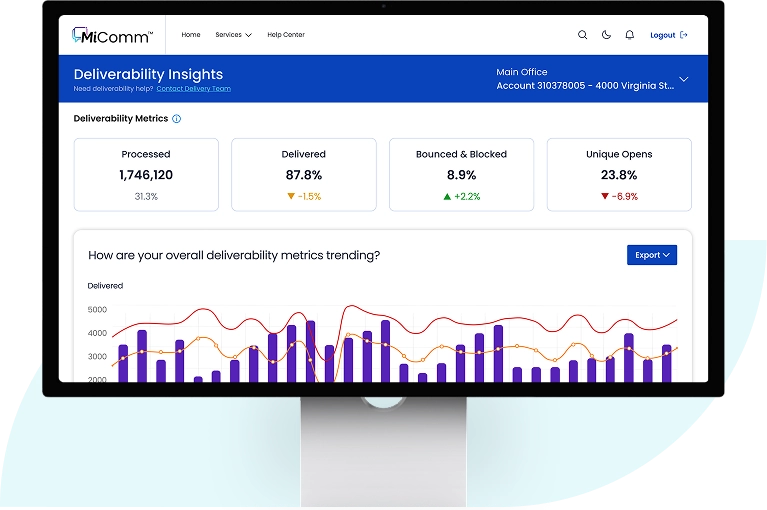The image size is (767, 510).
Task: Open the Delivered 87.8% card
Action: pyautogui.click(x=304, y=175)
